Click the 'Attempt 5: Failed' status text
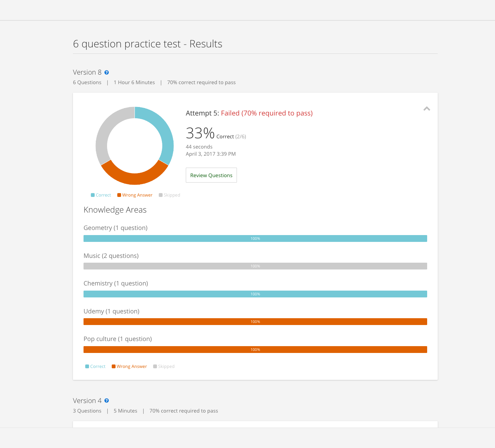495x448 pixels. [249, 113]
